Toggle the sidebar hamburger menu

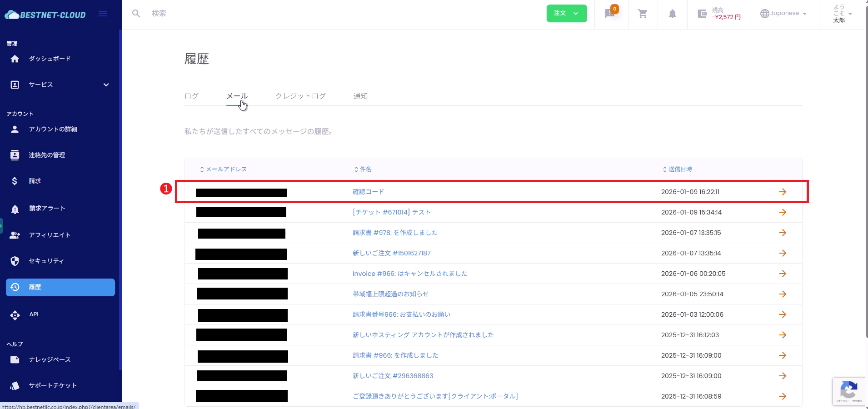coord(103,14)
